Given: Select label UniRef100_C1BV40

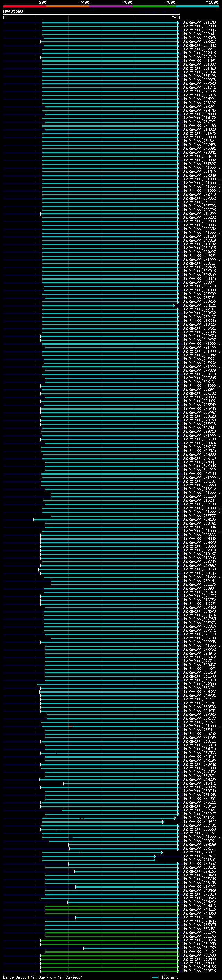Looking at the screenshot, I should coord(199,489).
